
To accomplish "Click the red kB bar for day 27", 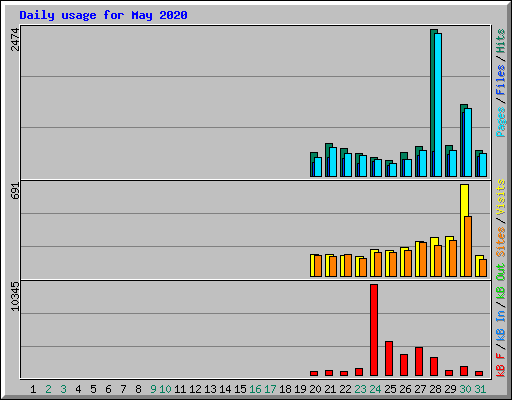I will click(x=419, y=362).
